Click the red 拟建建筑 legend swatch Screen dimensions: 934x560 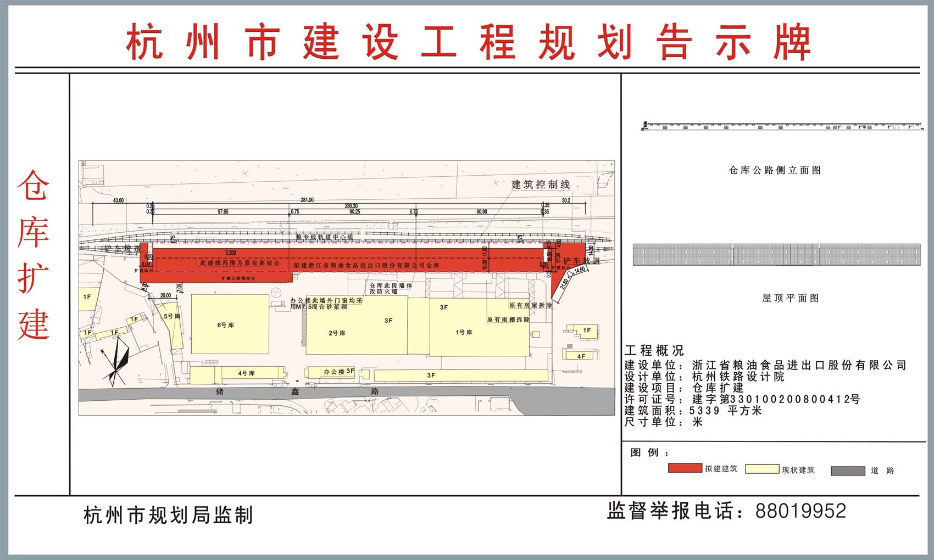(685, 468)
